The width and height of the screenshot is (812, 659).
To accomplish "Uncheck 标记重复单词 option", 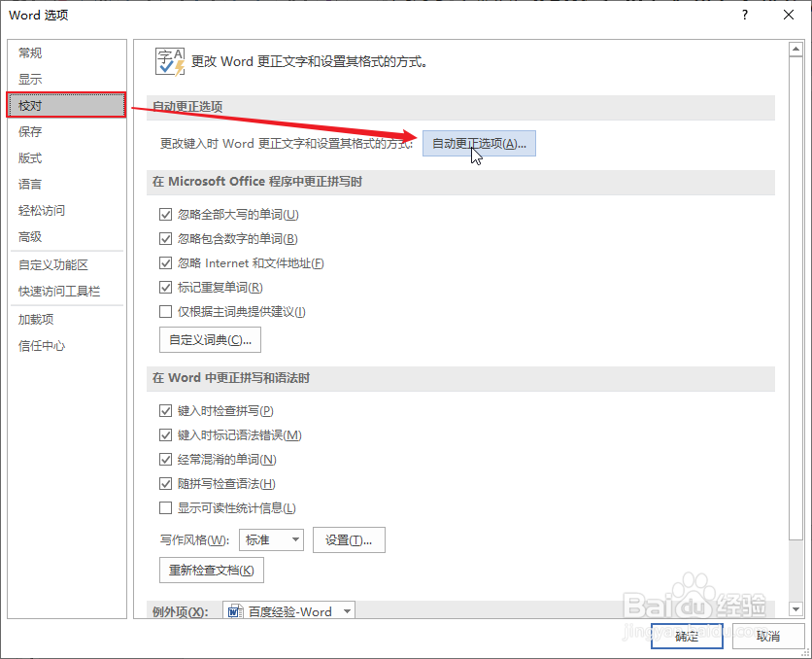I will [166, 288].
